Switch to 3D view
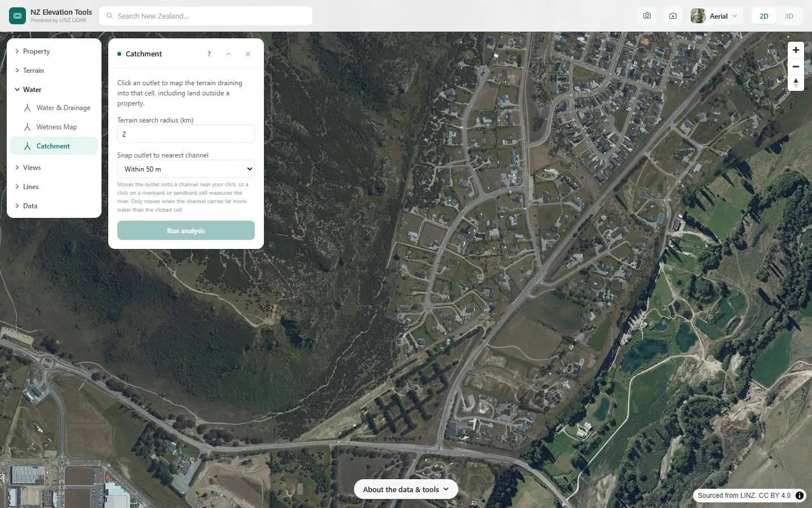812x508 pixels. click(789, 16)
